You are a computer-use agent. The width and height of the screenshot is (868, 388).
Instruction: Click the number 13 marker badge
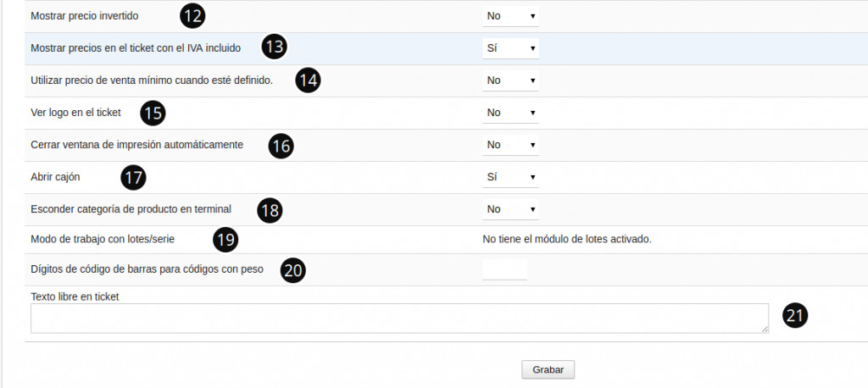point(274,47)
